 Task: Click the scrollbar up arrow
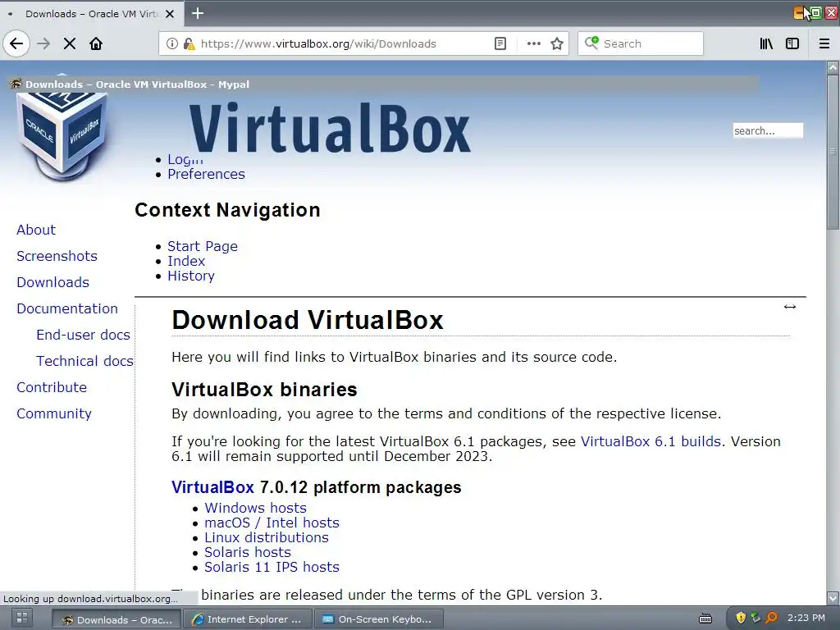833,67
